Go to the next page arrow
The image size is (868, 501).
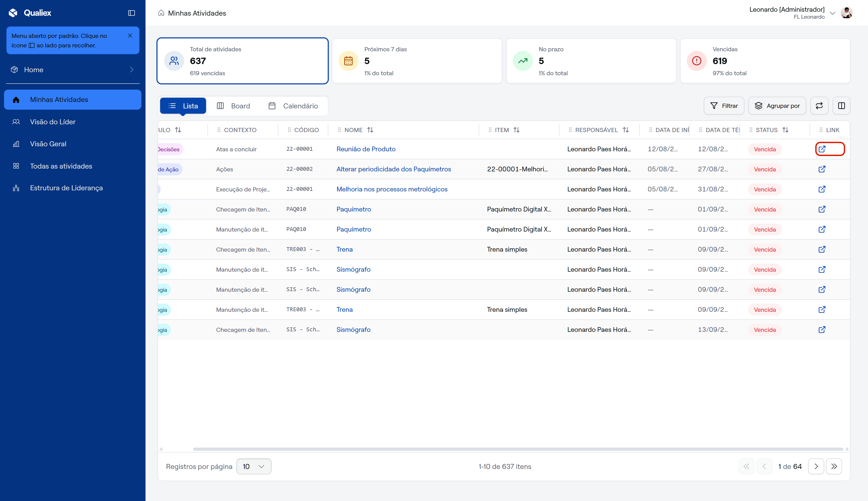(816, 466)
